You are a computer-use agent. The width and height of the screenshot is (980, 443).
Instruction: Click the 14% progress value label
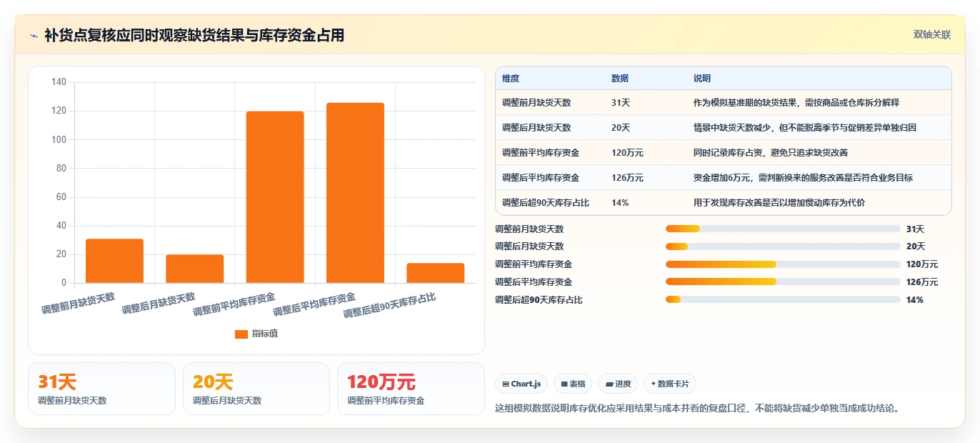[915, 300]
